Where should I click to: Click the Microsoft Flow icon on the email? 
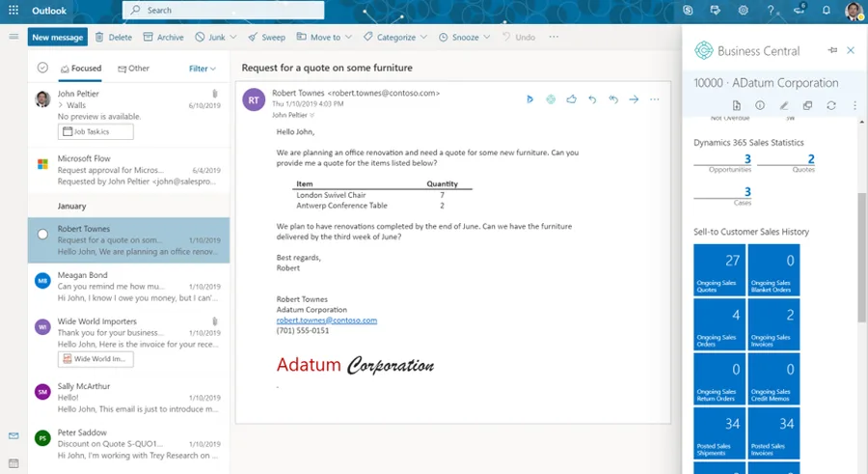pyautogui.click(x=529, y=99)
